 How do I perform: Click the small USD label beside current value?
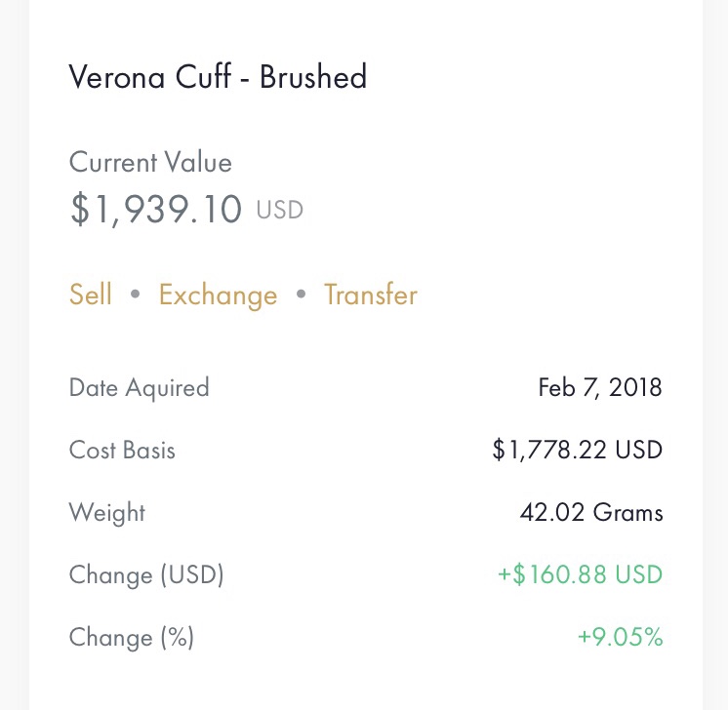(x=280, y=210)
